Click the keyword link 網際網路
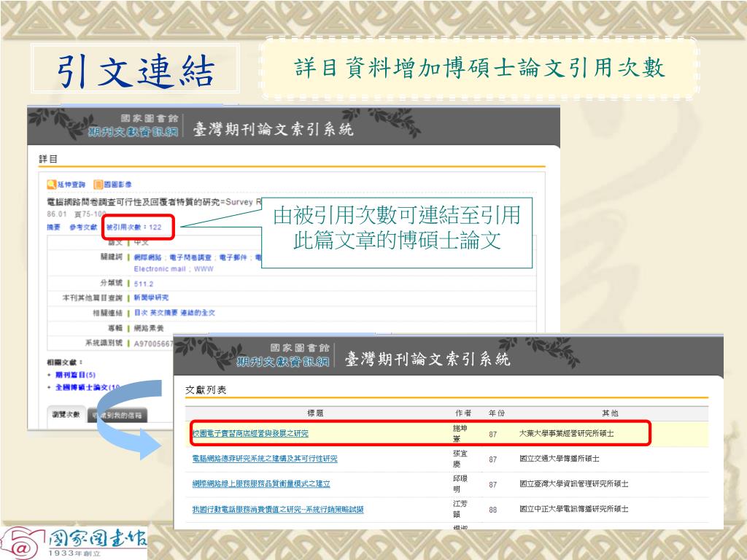This screenshot has height=560, width=747. coord(147,257)
